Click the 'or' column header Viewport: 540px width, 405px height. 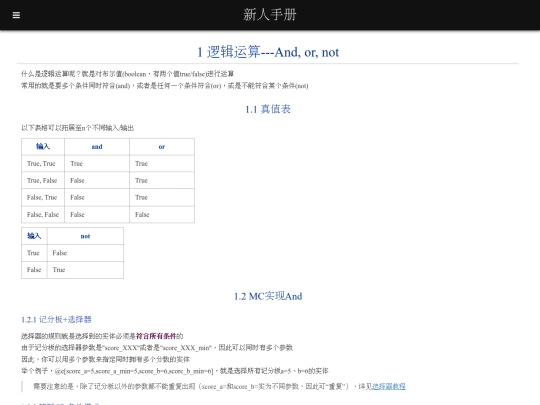pyautogui.click(x=162, y=147)
